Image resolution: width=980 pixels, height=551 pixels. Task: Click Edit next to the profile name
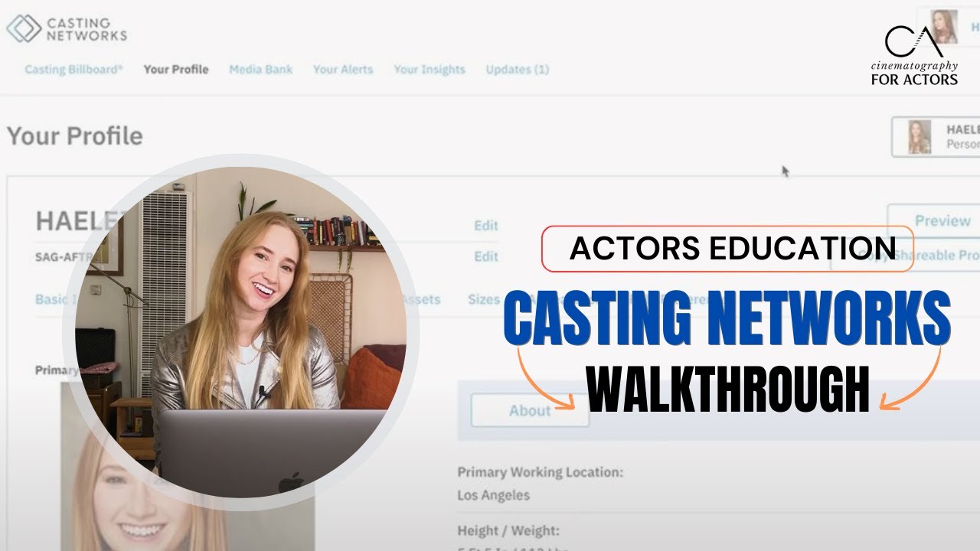click(486, 226)
